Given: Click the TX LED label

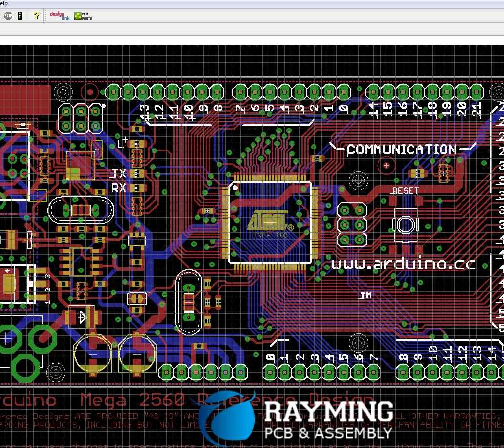Looking at the screenshot, I should pyautogui.click(x=119, y=174).
